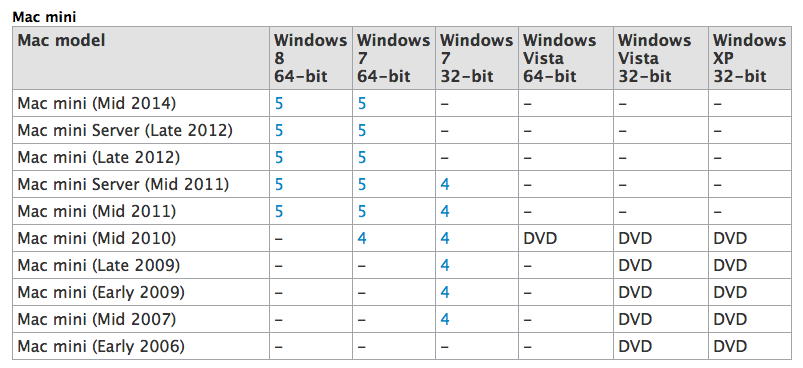The width and height of the screenshot is (803, 368).
Task: Open link 5 for Mac mini (Late 2012) Windows 8
Action: (x=279, y=157)
